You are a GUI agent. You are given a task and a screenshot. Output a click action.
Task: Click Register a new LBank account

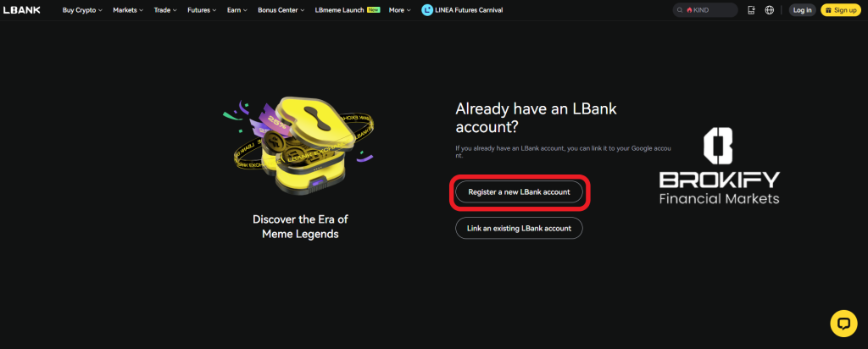[520, 192]
